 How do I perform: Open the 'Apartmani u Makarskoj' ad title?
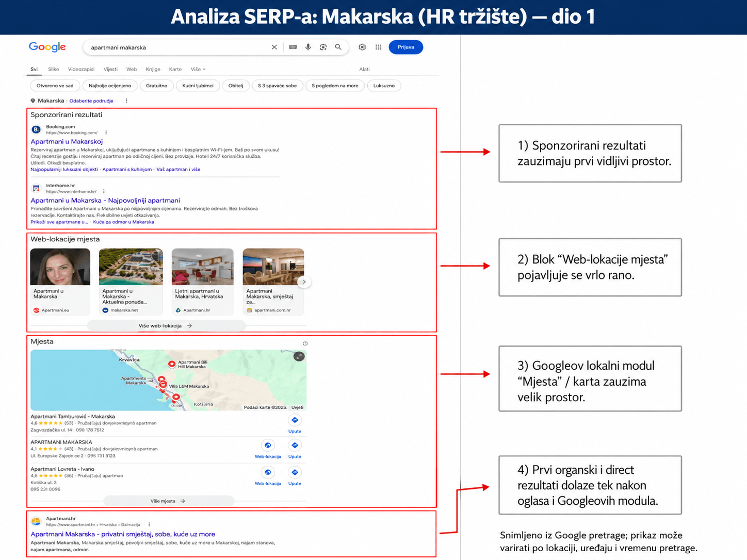coord(67,141)
